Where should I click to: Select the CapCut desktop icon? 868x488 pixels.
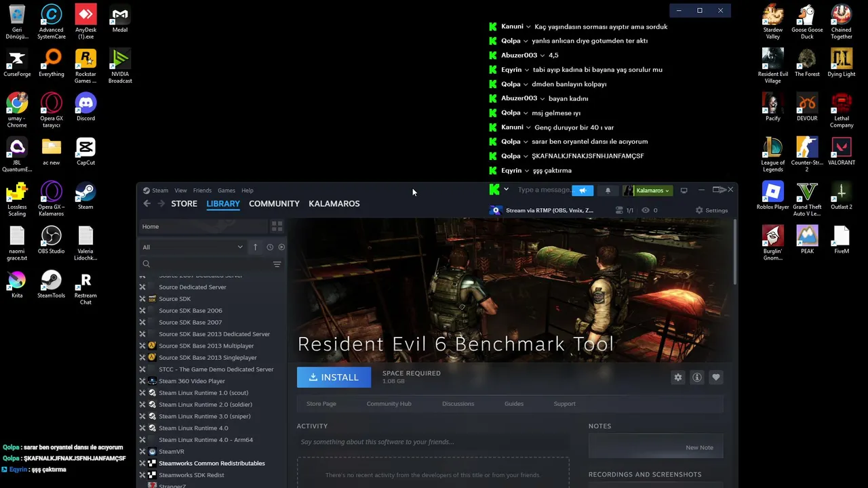(x=85, y=152)
